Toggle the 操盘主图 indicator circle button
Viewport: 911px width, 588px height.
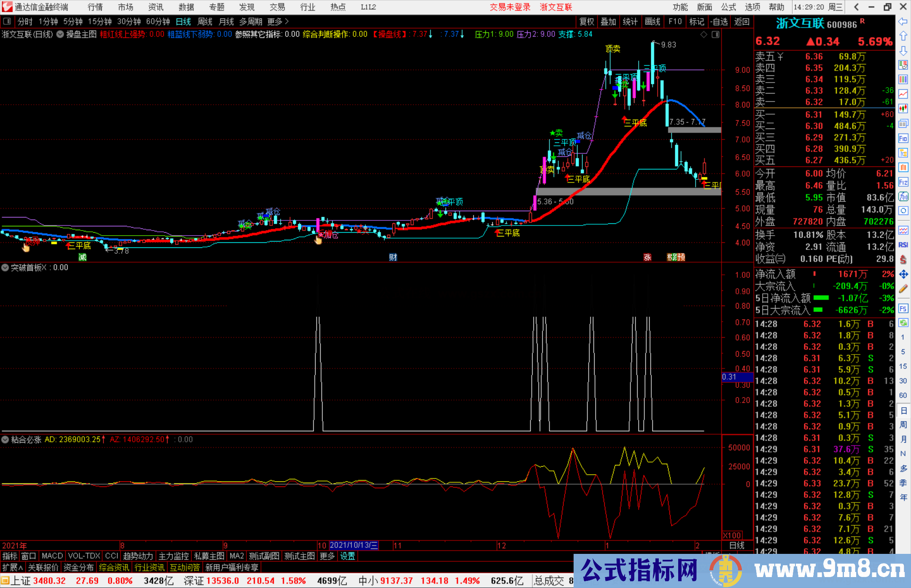click(60, 34)
